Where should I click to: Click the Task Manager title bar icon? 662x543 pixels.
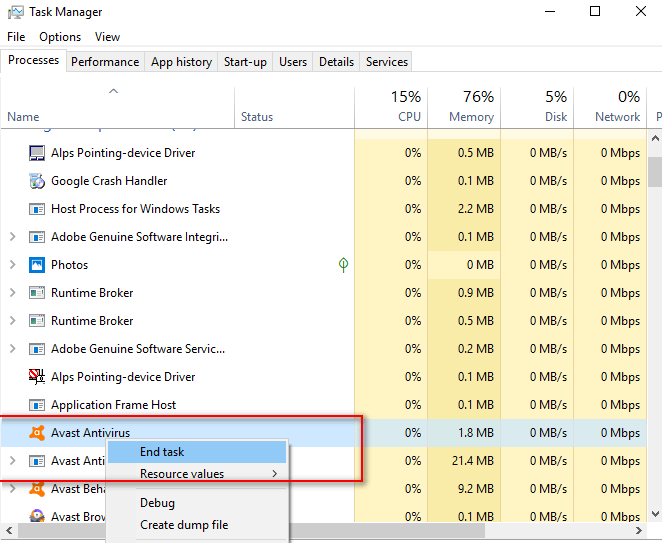pos(16,12)
